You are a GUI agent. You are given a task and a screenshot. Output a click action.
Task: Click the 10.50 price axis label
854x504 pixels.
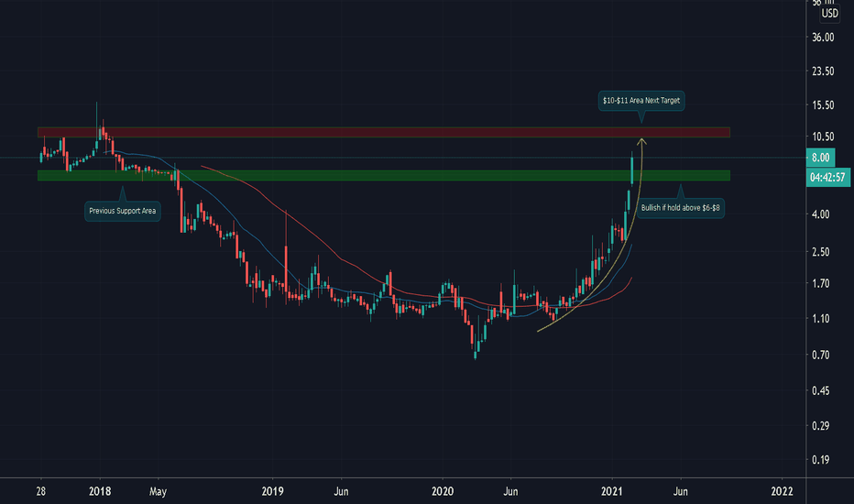click(823, 137)
